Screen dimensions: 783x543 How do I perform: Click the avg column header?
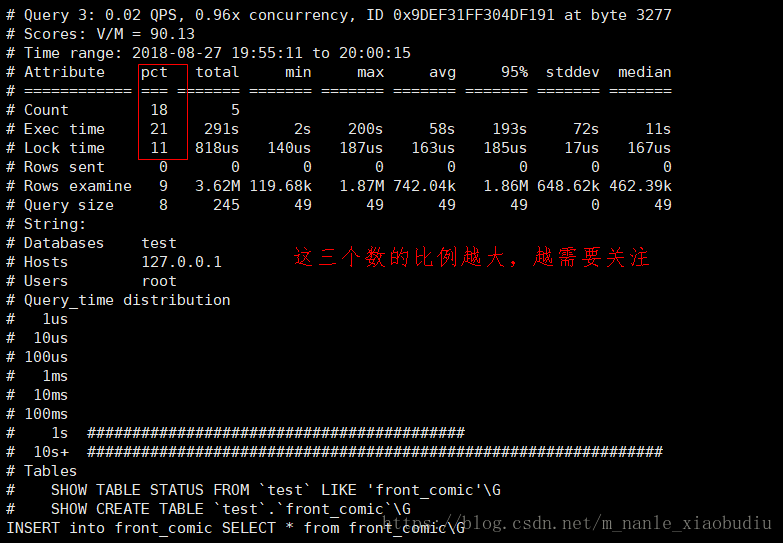tap(442, 72)
